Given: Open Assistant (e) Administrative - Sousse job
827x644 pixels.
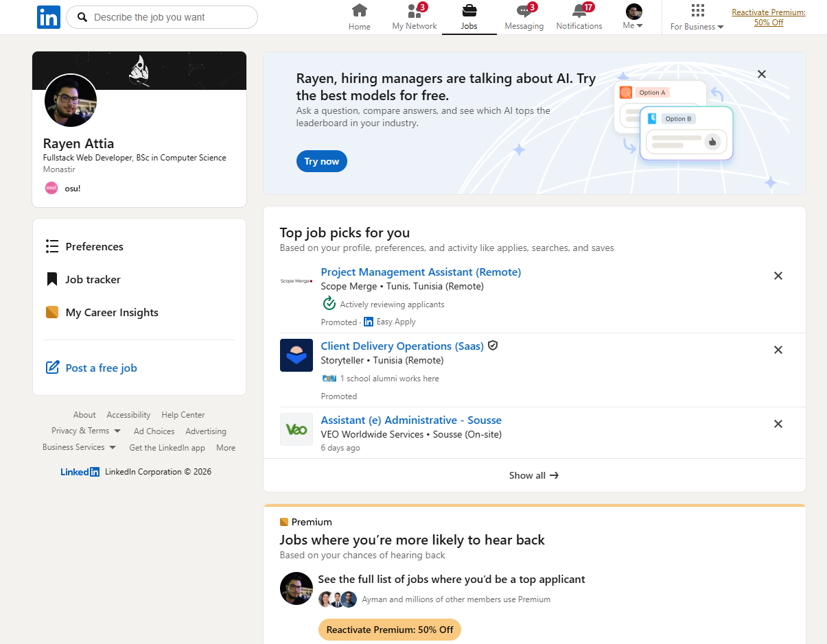Looking at the screenshot, I should (x=411, y=420).
